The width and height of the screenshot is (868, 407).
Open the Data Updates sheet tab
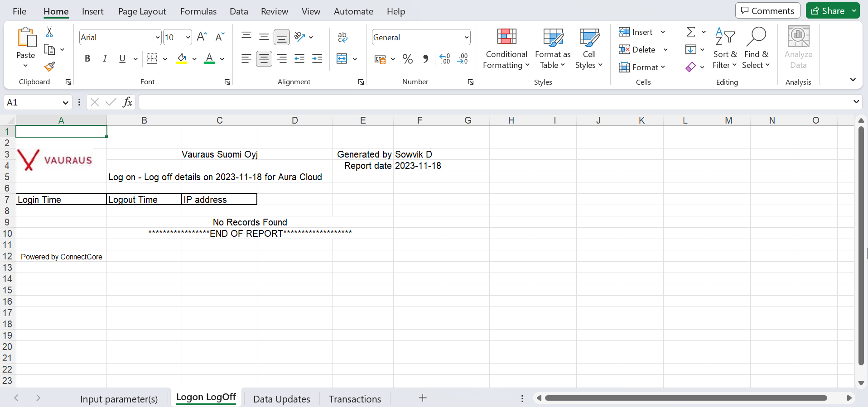[281, 399]
